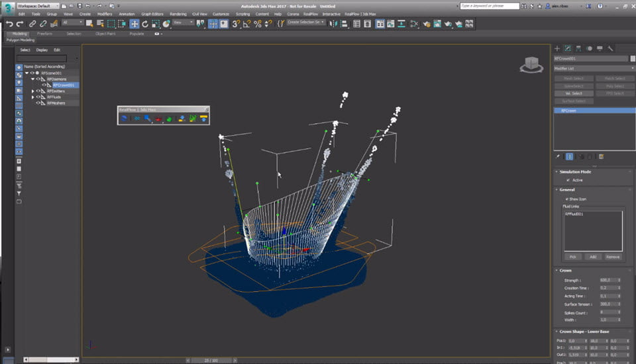636x364 pixels.
Task: Click first icon in RealFlow floating toolbar
Action: coord(124,118)
